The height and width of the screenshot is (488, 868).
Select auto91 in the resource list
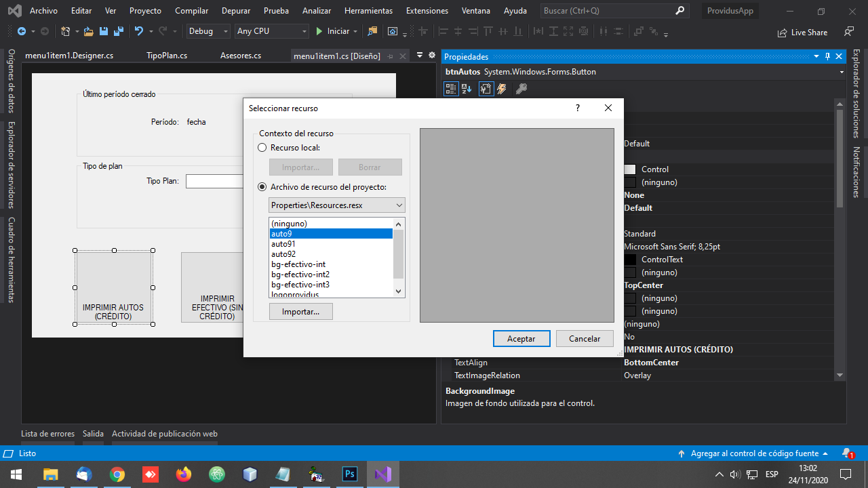[x=331, y=244]
